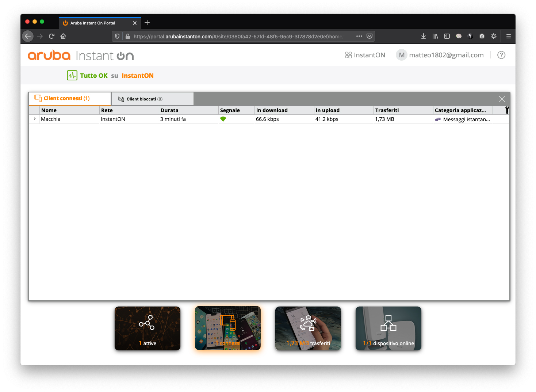Click the 41.2 kbps upload value
The width and height of the screenshot is (536, 392).
coord(327,119)
